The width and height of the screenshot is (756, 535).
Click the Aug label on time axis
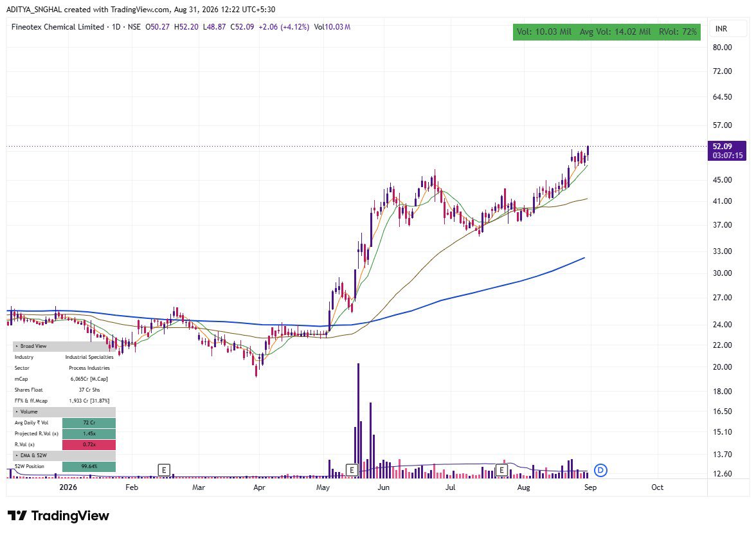coord(523,487)
